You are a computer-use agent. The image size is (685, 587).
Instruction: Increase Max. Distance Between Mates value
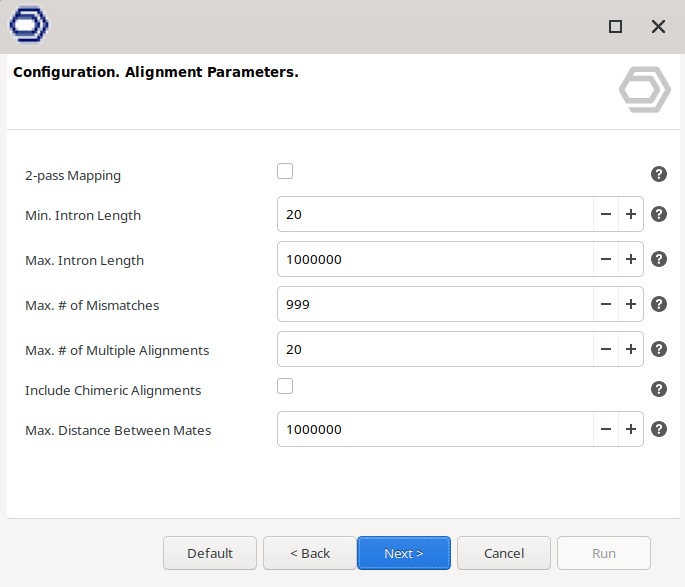(631, 429)
